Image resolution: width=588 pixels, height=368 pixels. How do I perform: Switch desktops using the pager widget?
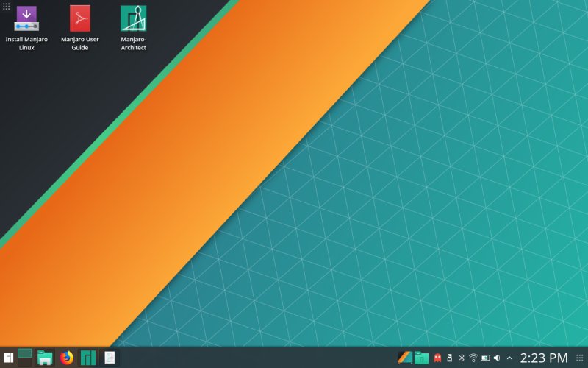pyautogui.click(x=25, y=358)
